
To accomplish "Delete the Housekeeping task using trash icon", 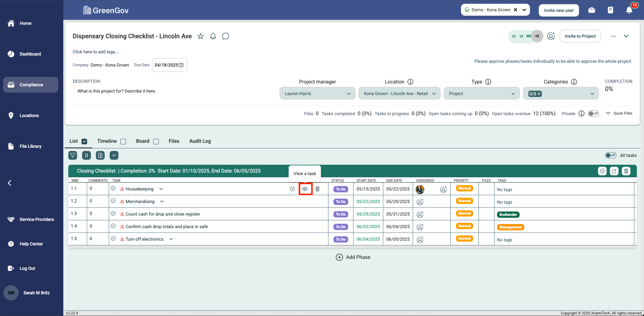I will point(317,189).
